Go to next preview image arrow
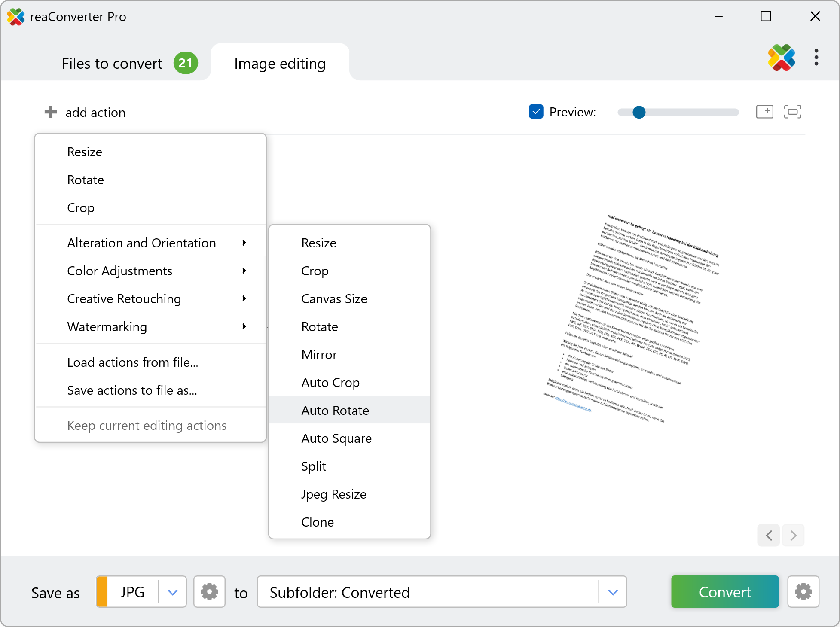 point(793,535)
